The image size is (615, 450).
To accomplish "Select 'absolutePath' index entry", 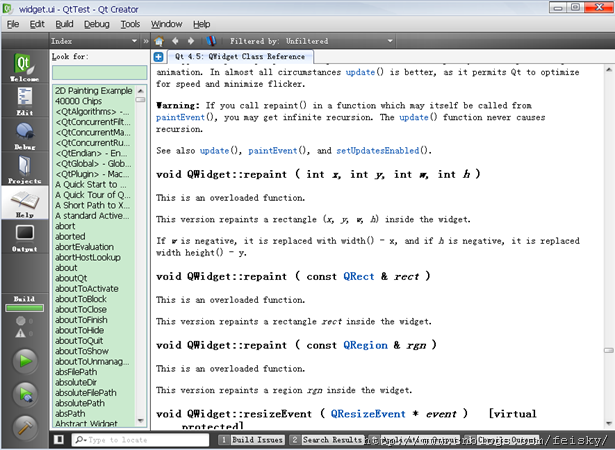I will click(94, 403).
